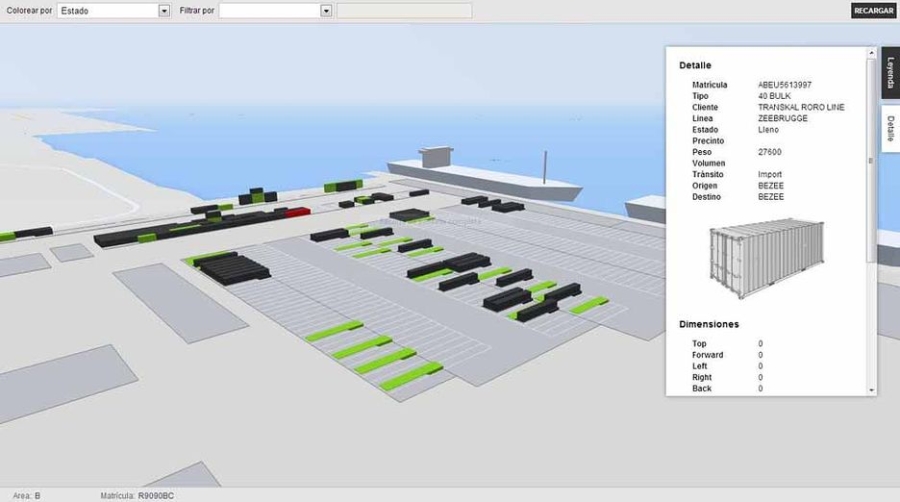Image resolution: width=900 pixels, height=502 pixels.
Task: Select the red container block in yard
Action: coord(297,212)
